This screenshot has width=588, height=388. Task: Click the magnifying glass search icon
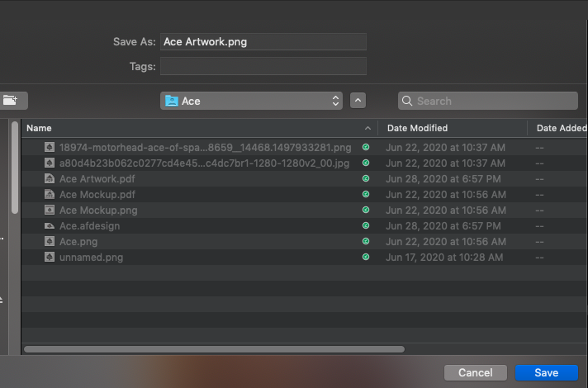pos(407,101)
